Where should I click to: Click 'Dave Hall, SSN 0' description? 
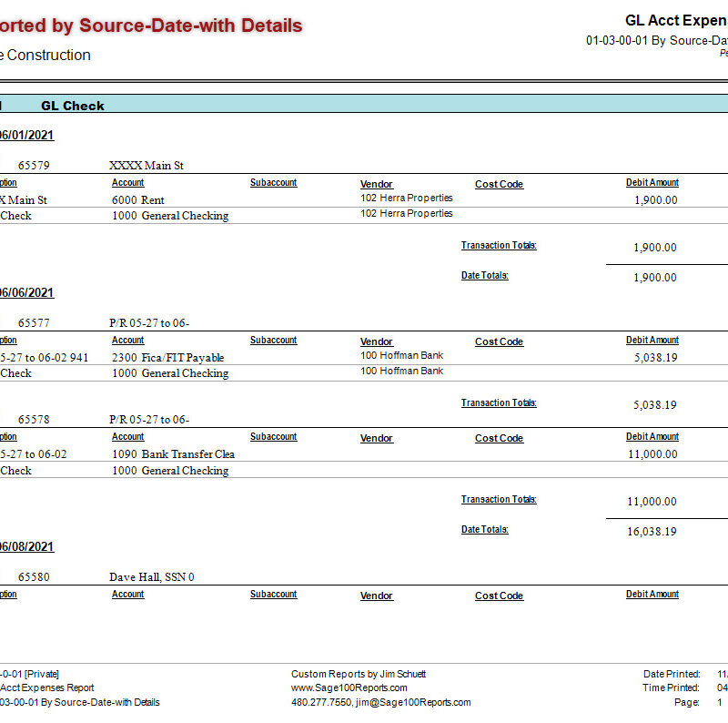coord(151,577)
